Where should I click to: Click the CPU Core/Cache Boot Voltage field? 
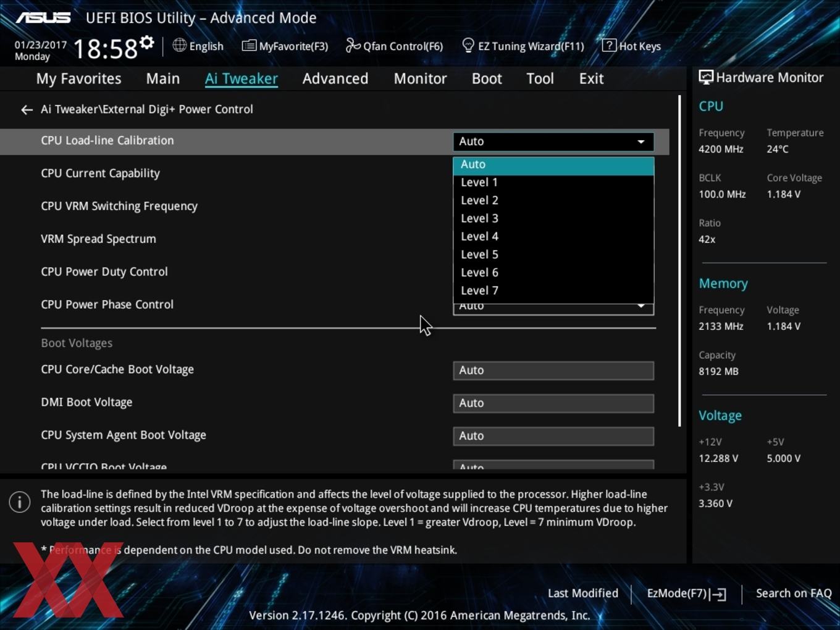click(x=553, y=371)
